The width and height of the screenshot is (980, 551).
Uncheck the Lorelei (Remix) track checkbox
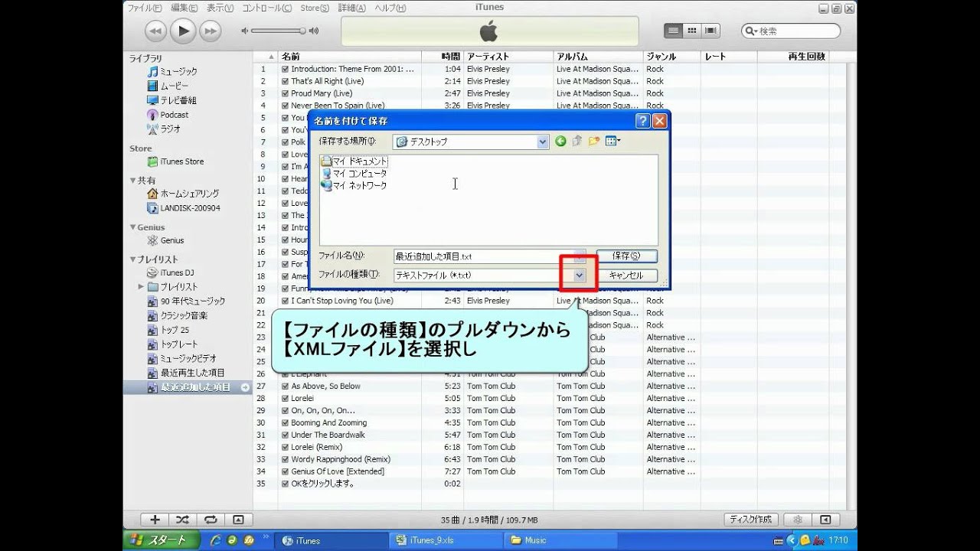[x=285, y=447]
